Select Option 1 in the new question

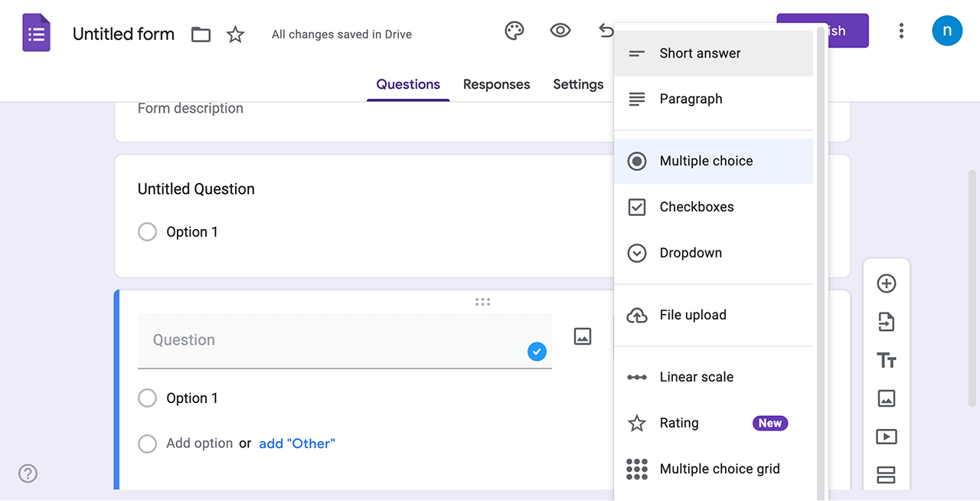pyautogui.click(x=147, y=398)
